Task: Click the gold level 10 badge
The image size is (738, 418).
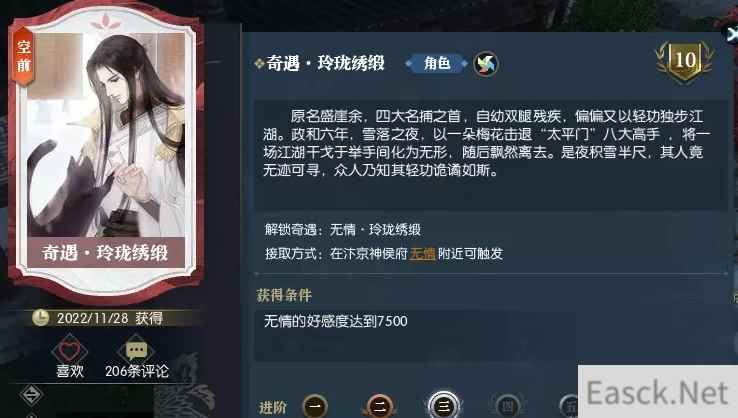Action: coord(684,61)
